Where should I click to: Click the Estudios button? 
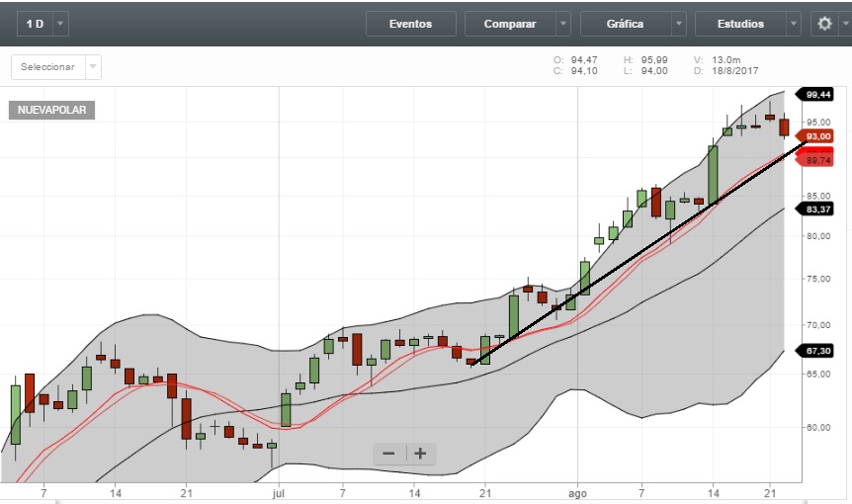(x=740, y=24)
